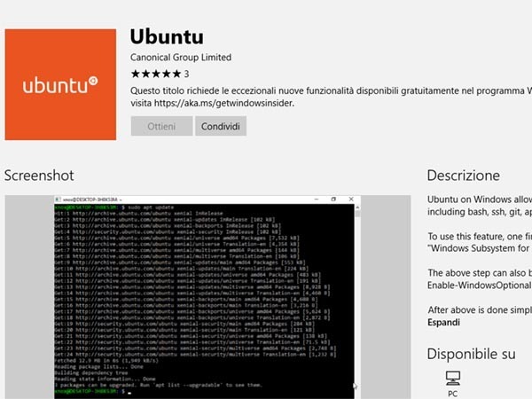Viewport: 532px width, 399px height.
Task: Click 'After above is done' description line
Action: (x=480, y=309)
